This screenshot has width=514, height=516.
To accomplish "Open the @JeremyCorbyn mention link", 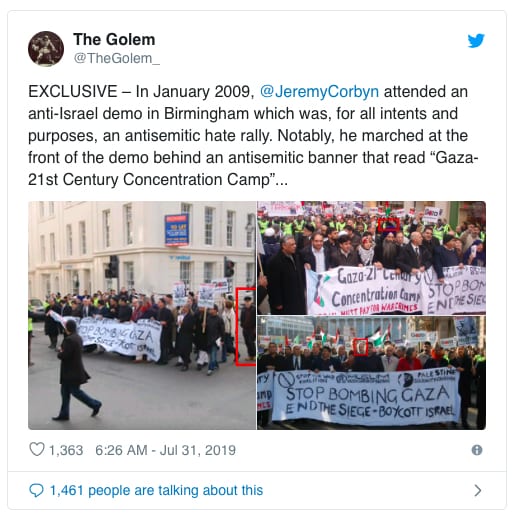I will point(319,92).
